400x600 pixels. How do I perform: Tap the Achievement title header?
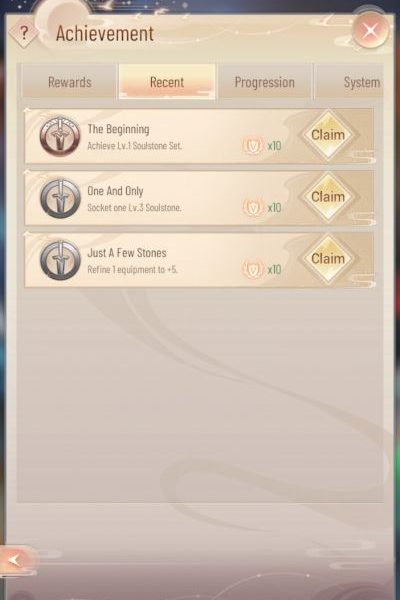tap(105, 33)
